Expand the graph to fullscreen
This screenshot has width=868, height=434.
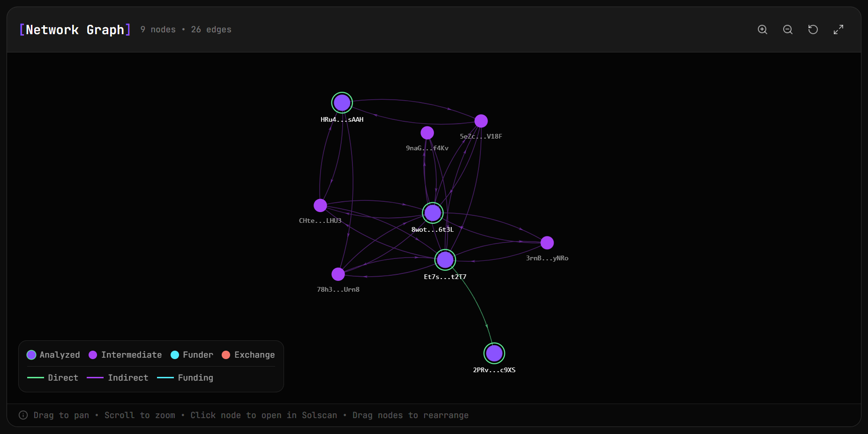pos(838,29)
